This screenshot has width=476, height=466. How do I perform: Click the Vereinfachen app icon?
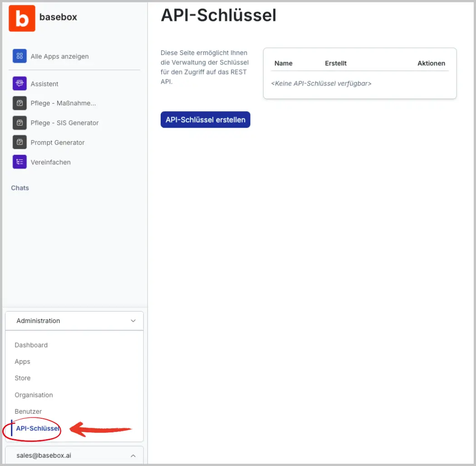(x=20, y=162)
